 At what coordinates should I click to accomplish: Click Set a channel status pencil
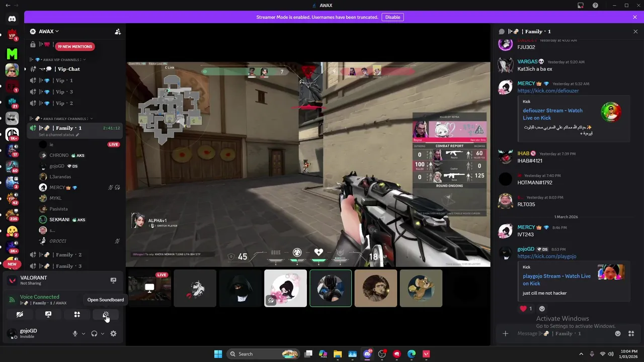(x=77, y=135)
